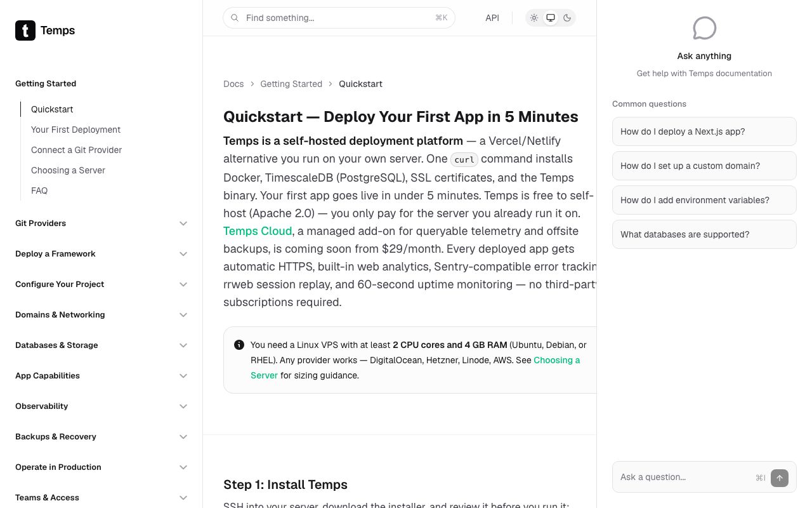Click the curl inline code
This screenshot has height=508, width=812.
pos(464,159)
